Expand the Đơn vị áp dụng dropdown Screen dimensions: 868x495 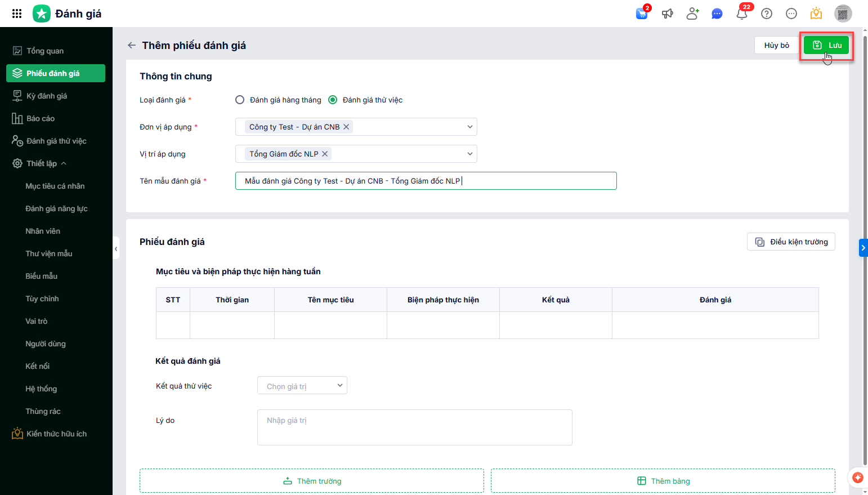[469, 127]
